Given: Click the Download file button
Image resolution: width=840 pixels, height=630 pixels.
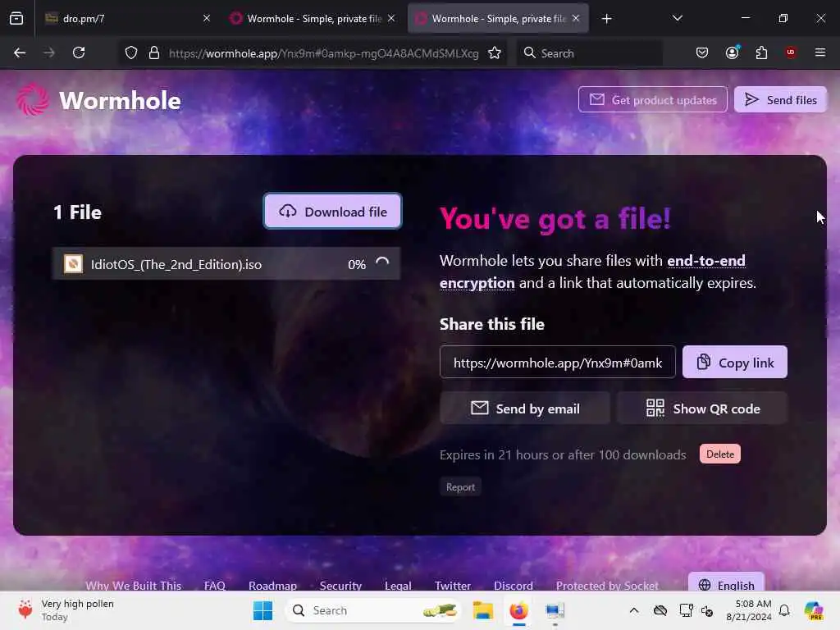Looking at the screenshot, I should (332, 212).
